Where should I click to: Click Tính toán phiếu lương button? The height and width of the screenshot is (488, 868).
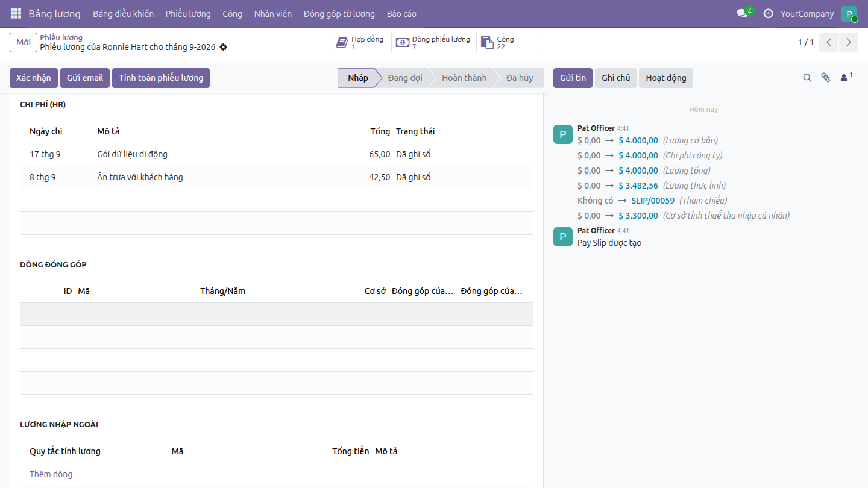point(161,78)
